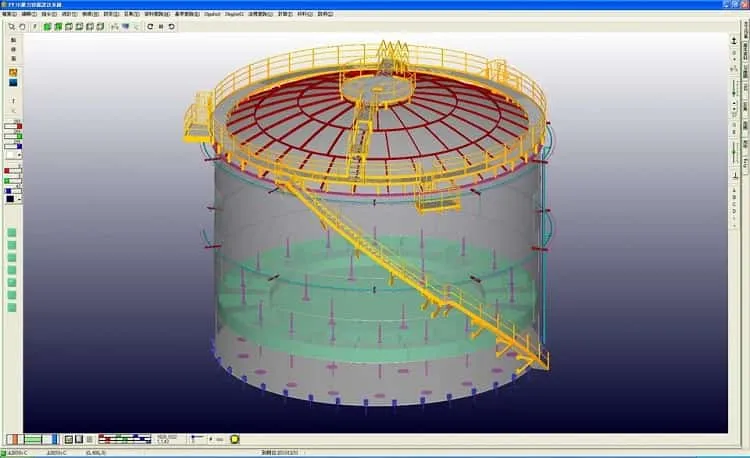Open the dark navy color dropdown in left panel
The width and height of the screenshot is (750, 458).
click(13, 199)
